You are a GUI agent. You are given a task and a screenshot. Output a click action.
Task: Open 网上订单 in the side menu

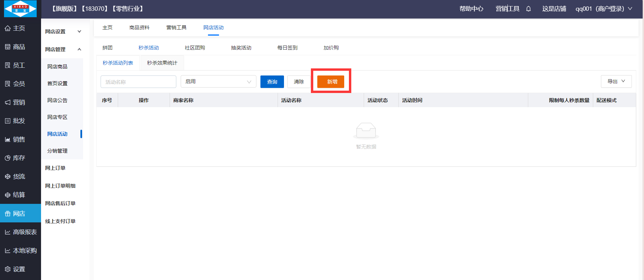pyautogui.click(x=56, y=168)
